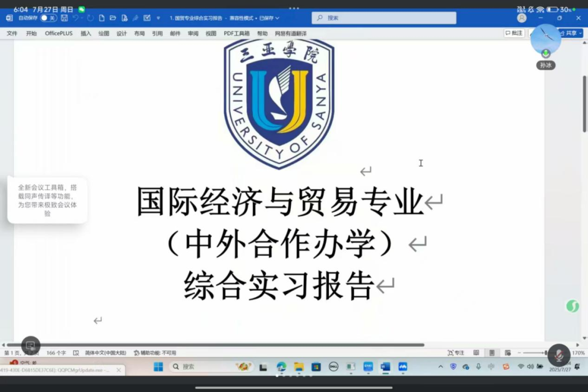
Task: Open the 绘图 (Draw) tab
Action: tap(104, 33)
